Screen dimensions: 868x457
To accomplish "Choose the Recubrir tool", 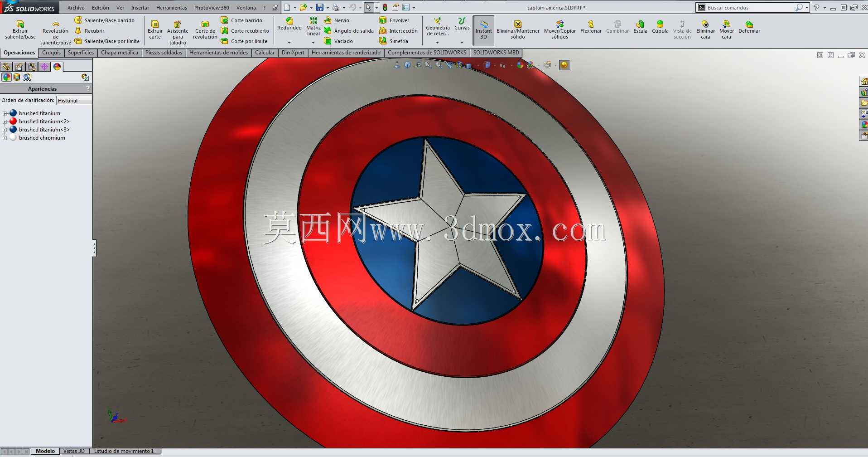I will click(x=89, y=31).
